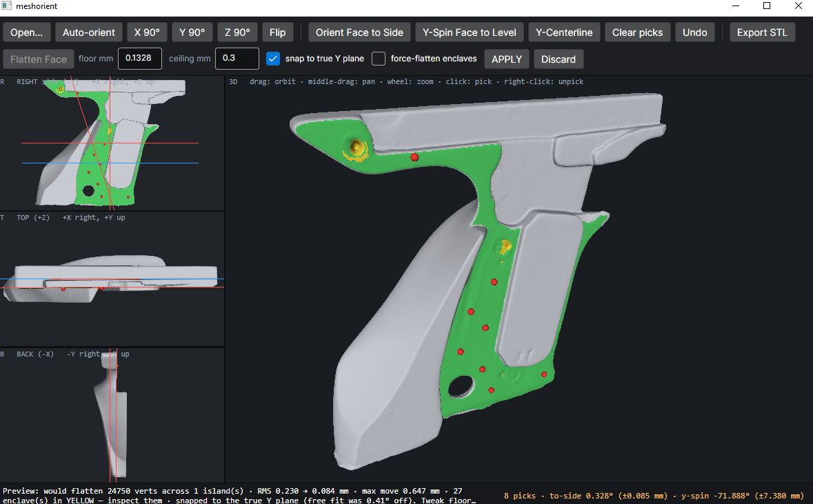Click the BACK (-X) view pane

[112, 415]
